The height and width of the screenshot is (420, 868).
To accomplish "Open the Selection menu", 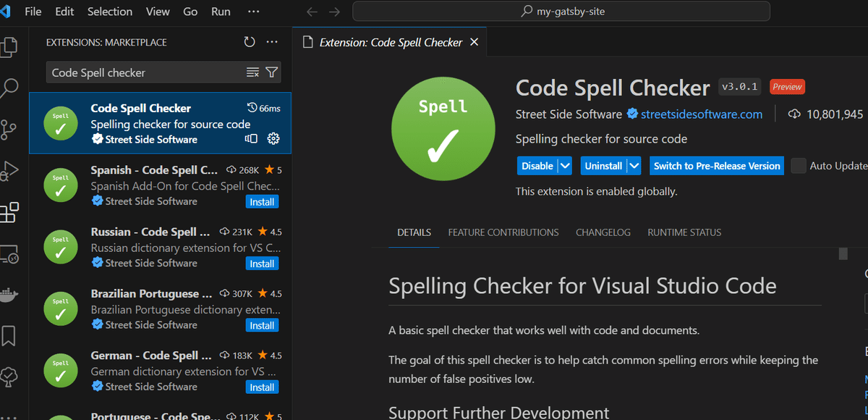I will click(x=110, y=12).
